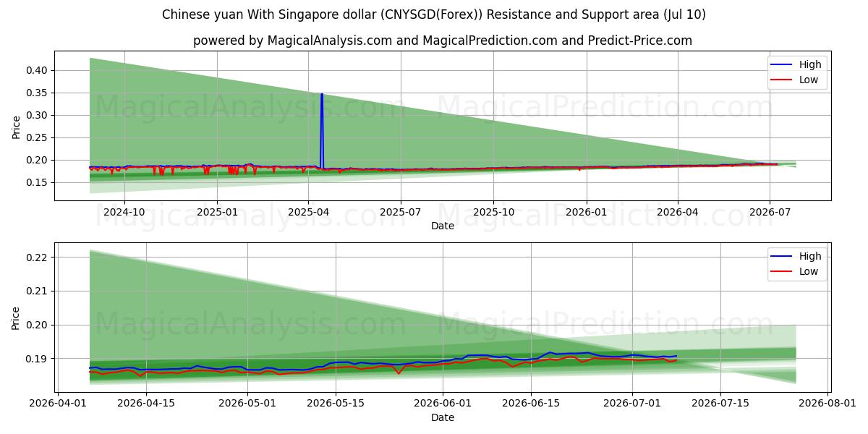Click the 0.30 tick on top chart's Price axis
Image resolution: width=868 pixels, height=434 pixels.
tap(37, 115)
